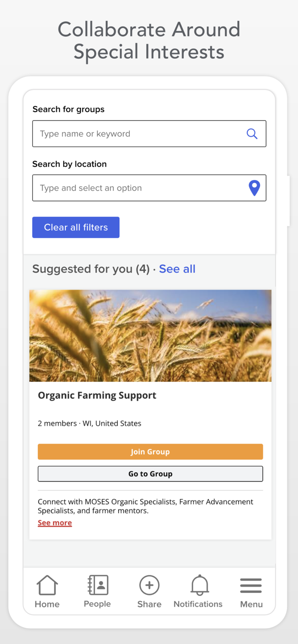Tap the wheat field group cover photo
Screen dimensions: 298x644
tap(150, 335)
